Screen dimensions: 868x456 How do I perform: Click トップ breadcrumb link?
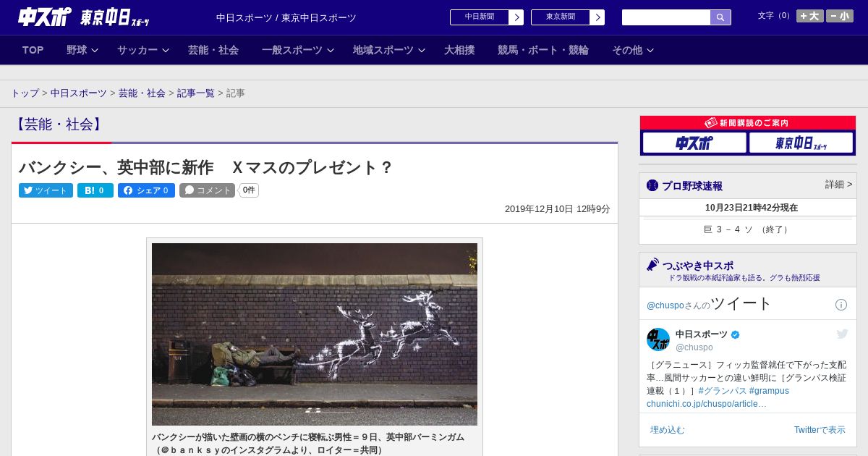[x=25, y=93]
